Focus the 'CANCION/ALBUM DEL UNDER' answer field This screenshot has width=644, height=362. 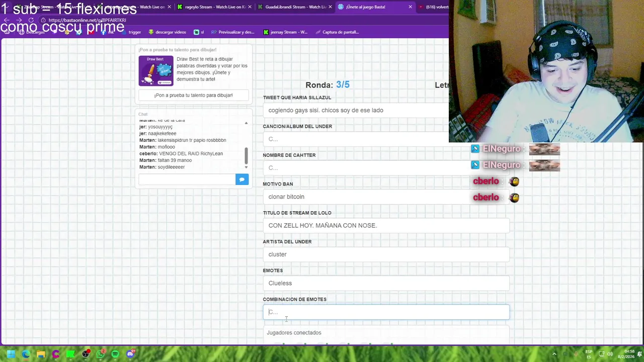click(x=355, y=139)
